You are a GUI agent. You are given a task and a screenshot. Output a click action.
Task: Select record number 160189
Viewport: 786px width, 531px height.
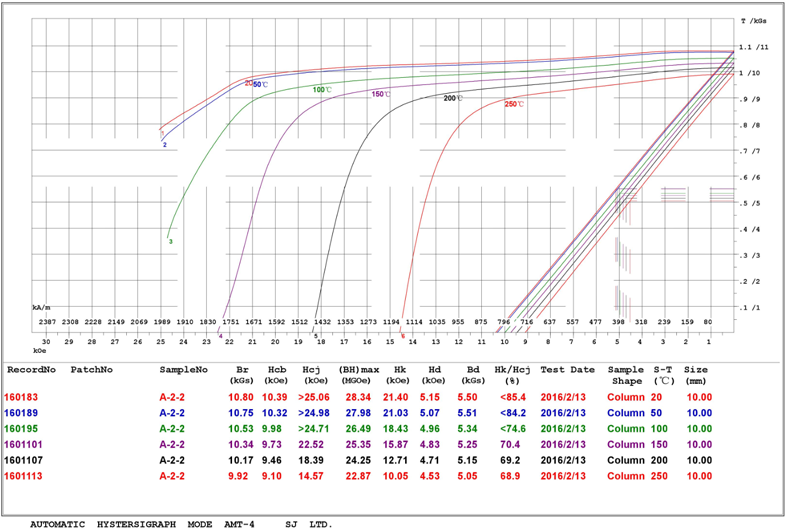tap(22, 412)
